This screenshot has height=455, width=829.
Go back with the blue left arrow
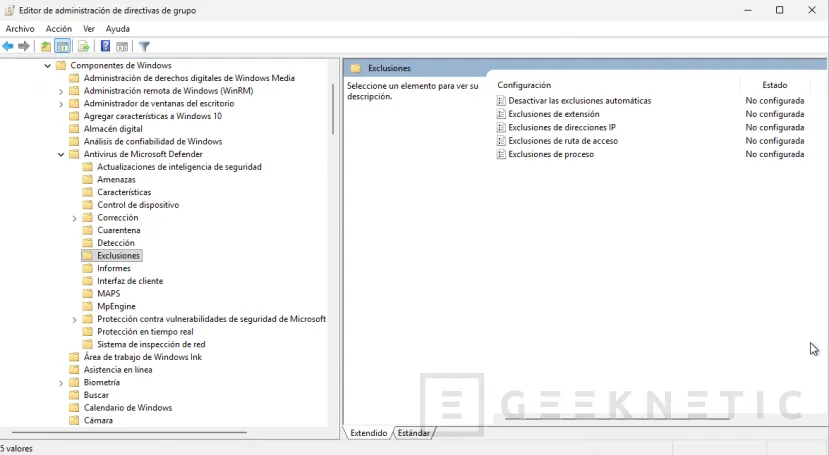[x=8, y=47]
